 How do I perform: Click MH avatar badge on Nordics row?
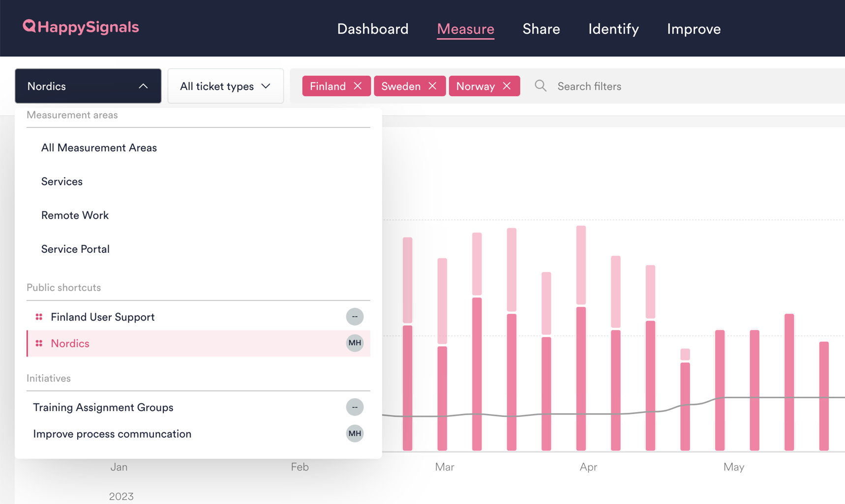[354, 343]
